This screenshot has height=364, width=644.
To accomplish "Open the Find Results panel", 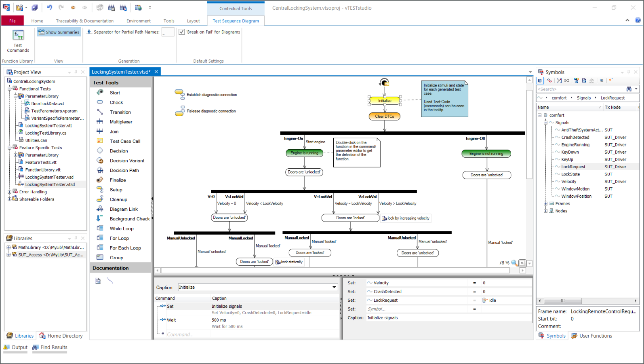I will click(x=50, y=347).
